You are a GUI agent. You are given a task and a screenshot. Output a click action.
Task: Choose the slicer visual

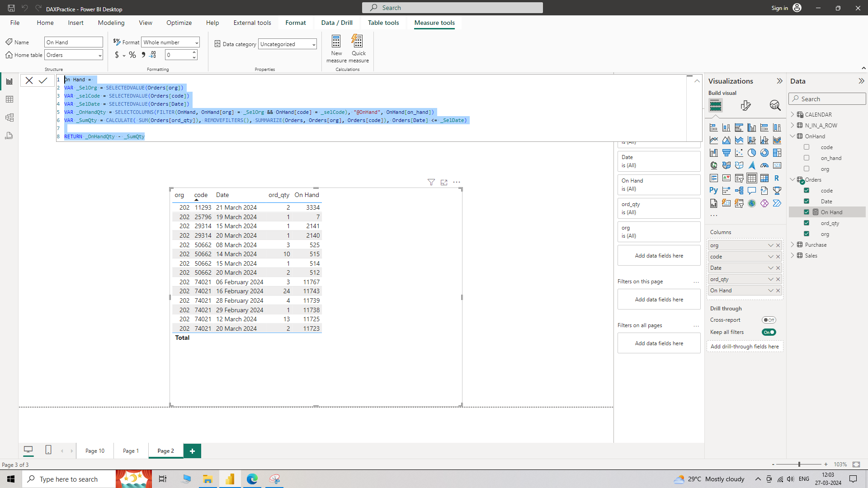[x=739, y=178]
